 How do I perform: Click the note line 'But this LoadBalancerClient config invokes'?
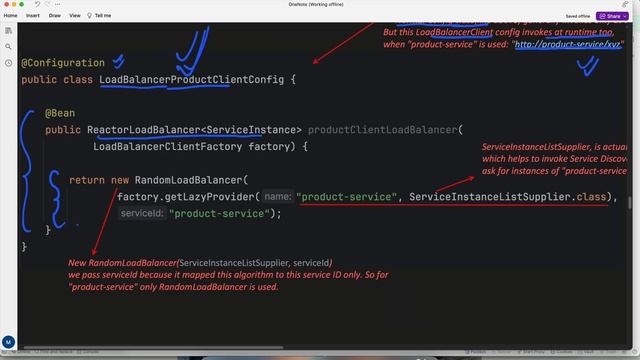pos(498,32)
